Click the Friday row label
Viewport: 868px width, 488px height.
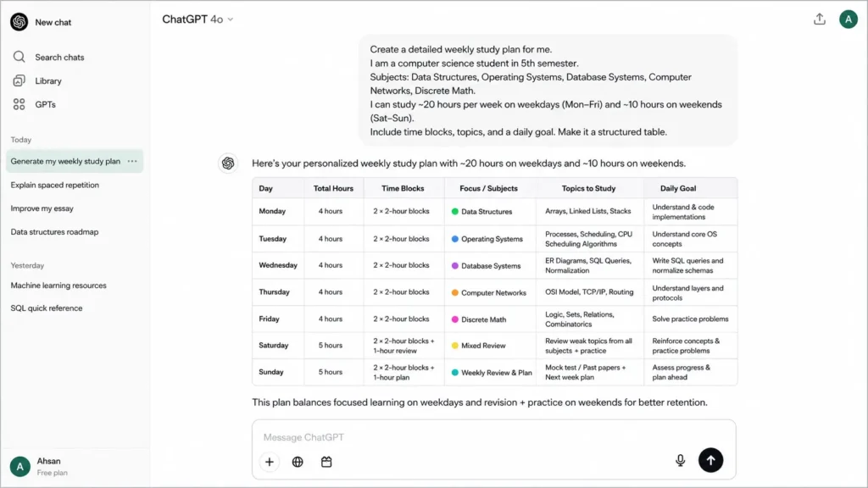[x=269, y=319]
